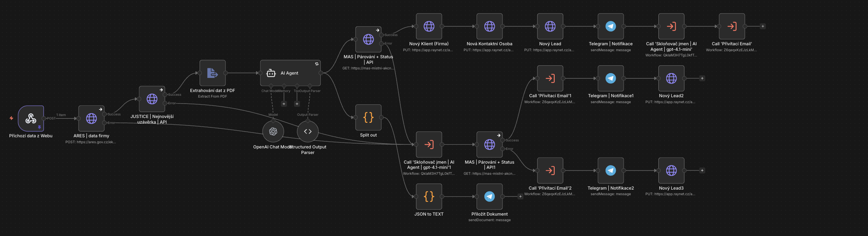Open 'JUSTICE | Nejnovější uzávěrka | API' node
The width and height of the screenshot is (868, 236).
(152, 99)
